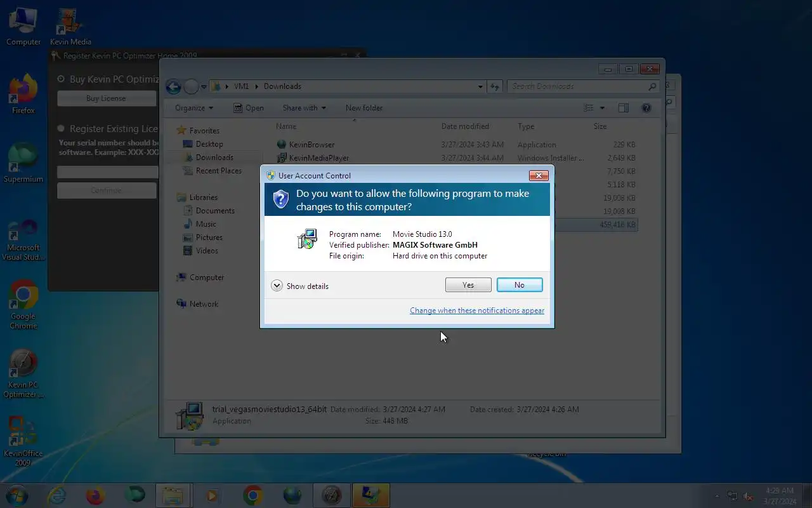Image resolution: width=812 pixels, height=508 pixels.
Task: Select Documents library in the navigation pane
Action: 215,211
